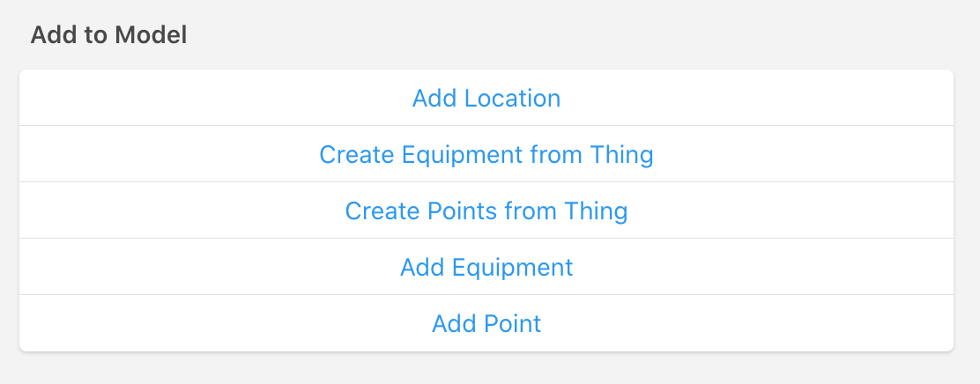980x384 pixels.
Task: Tap the last row, Add Point
Action: (486, 324)
